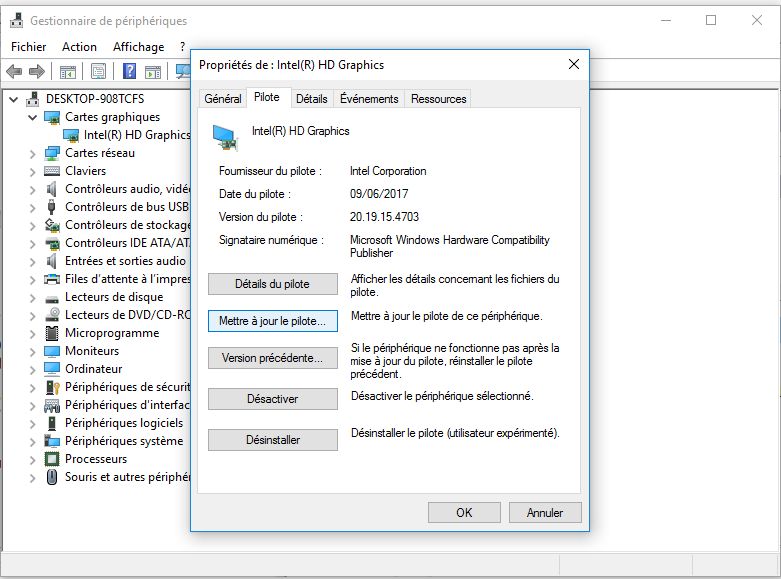Expand the Lecteurs de disque branch

(33, 298)
